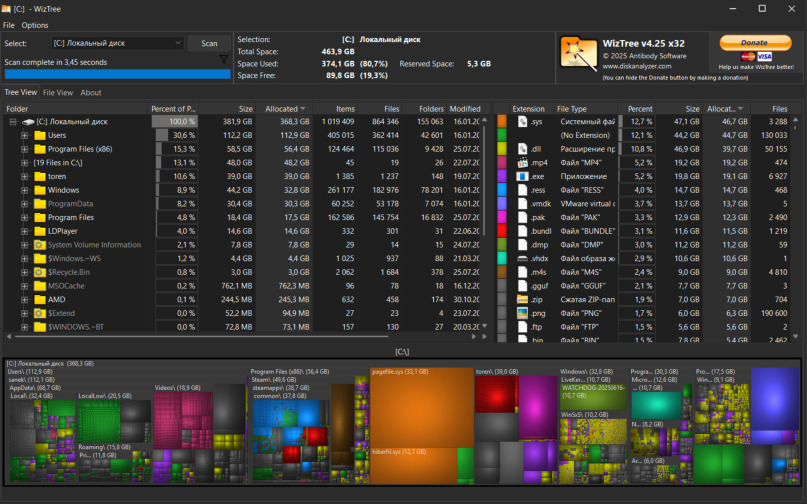Click the LDPlayer folder icon
Image resolution: width=807 pixels, height=504 pixels.
point(40,231)
